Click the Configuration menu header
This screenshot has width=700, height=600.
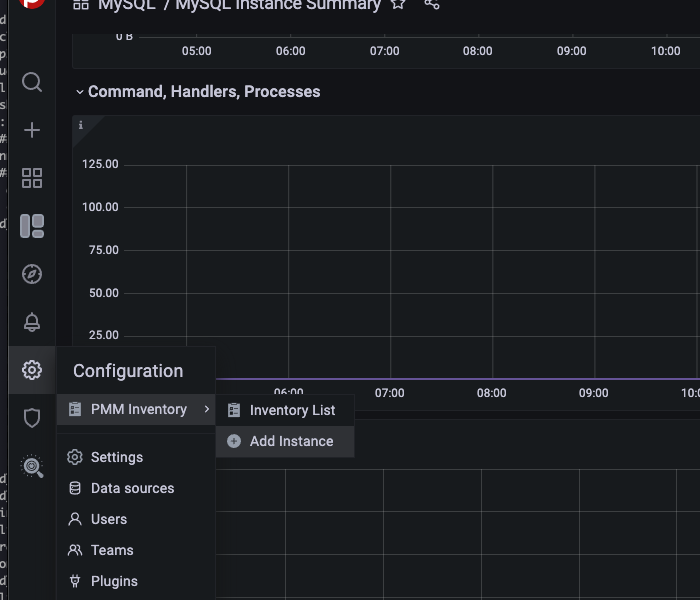coord(128,371)
